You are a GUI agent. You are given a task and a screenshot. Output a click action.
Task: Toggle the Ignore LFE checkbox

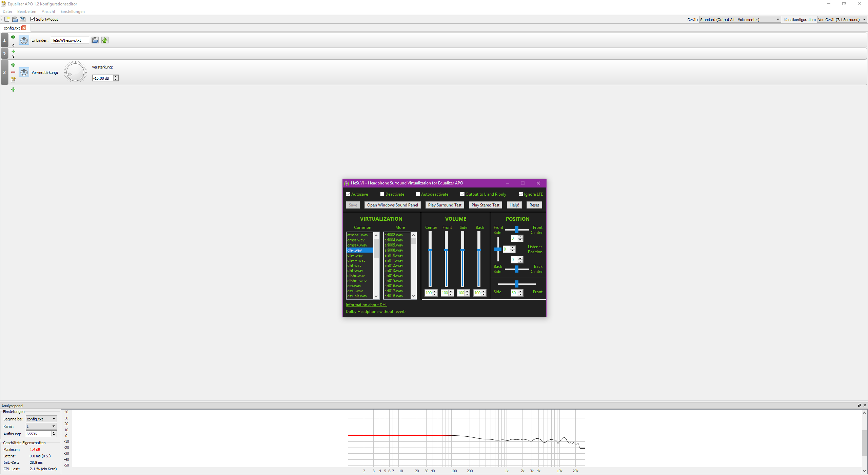pyautogui.click(x=521, y=194)
